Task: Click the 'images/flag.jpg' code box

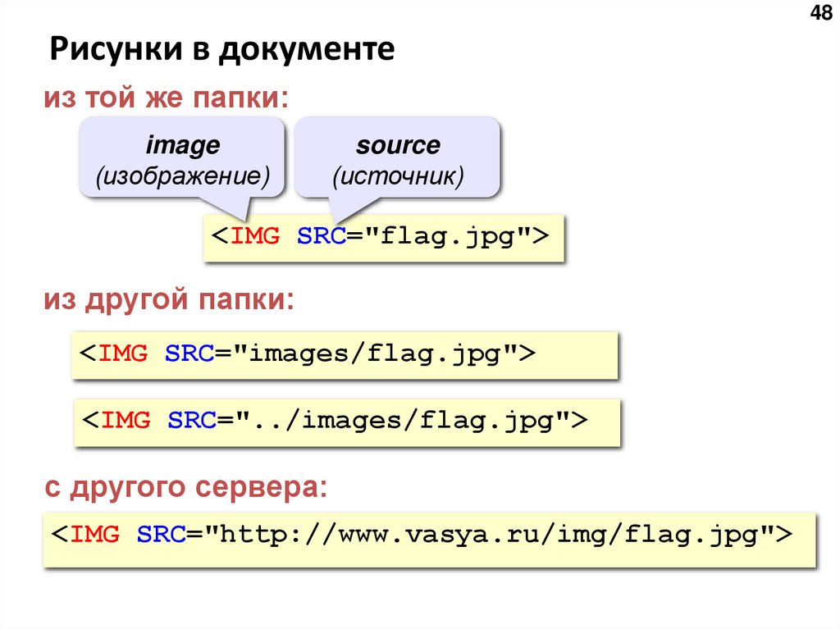Action: 345,354
